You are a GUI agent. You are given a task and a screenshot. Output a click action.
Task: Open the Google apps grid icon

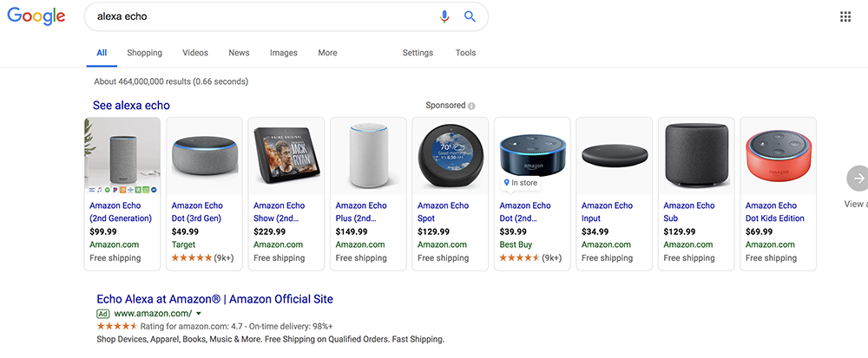tap(845, 16)
